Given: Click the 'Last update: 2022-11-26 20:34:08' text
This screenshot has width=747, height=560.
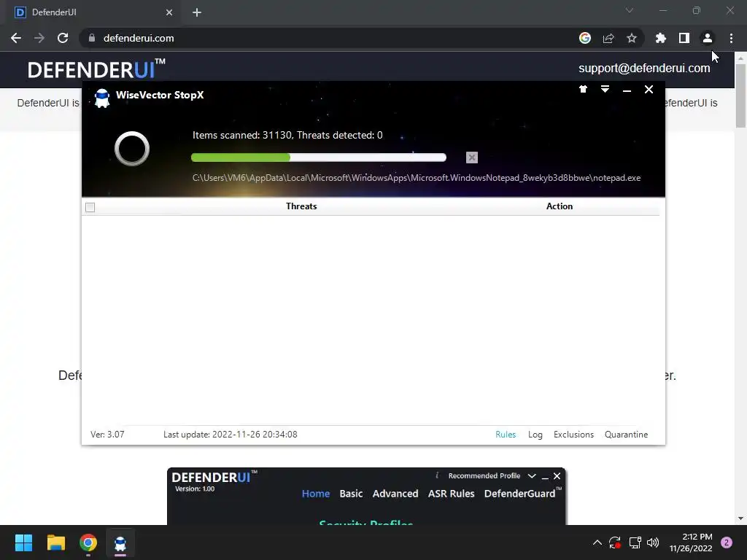Looking at the screenshot, I should 230,435.
